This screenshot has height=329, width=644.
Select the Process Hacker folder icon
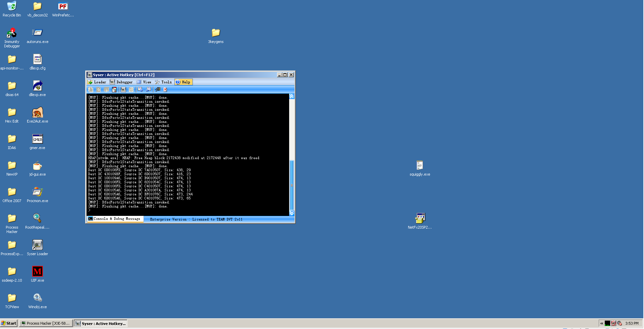point(12,224)
